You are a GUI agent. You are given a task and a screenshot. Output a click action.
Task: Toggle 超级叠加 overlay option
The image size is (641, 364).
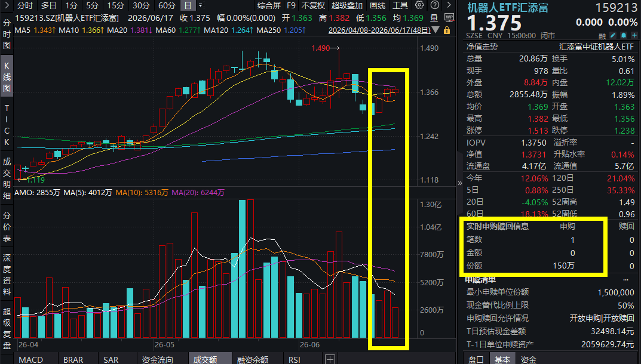346,5
